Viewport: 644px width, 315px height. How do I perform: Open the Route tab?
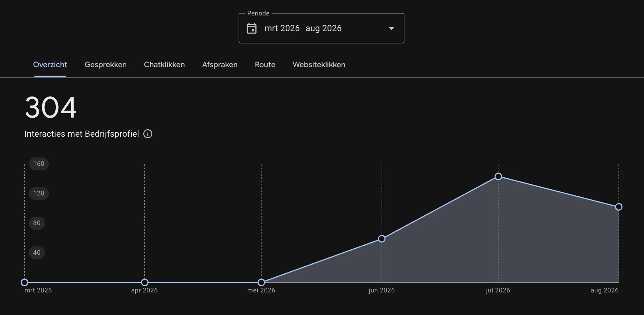pos(265,64)
